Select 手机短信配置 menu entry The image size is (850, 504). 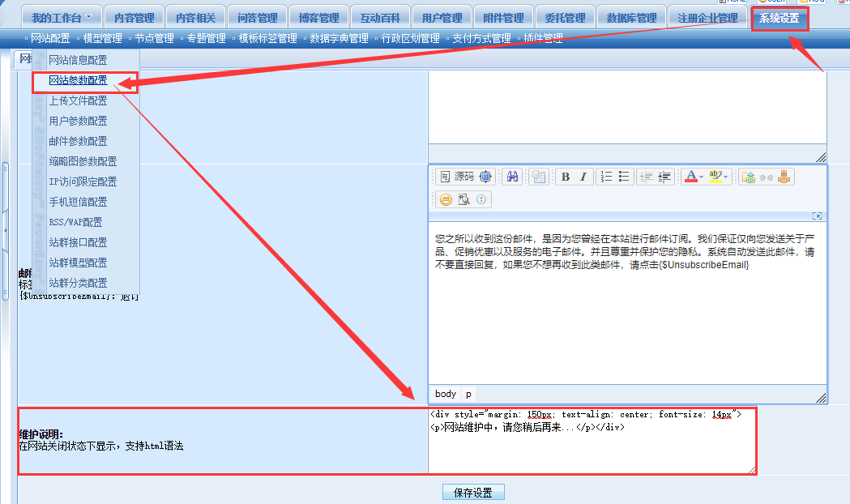78,202
